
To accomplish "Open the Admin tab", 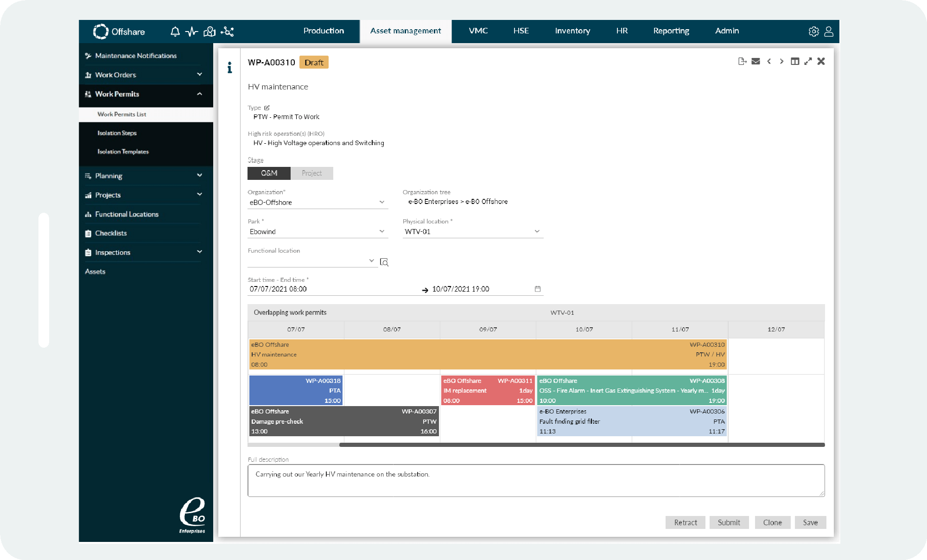I will pyautogui.click(x=727, y=31).
